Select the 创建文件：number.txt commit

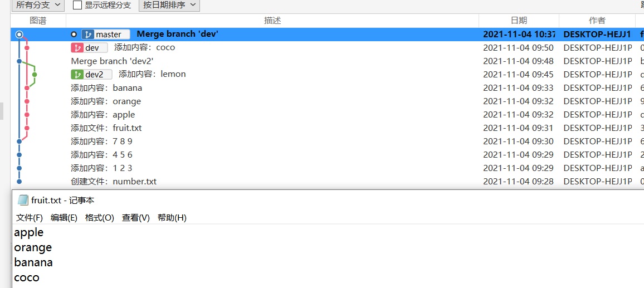tap(328, 181)
